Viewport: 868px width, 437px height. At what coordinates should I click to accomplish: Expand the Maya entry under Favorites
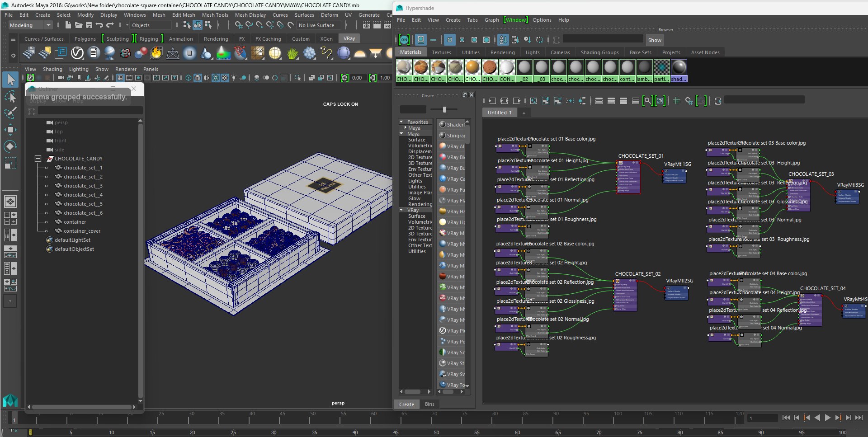[x=406, y=128]
